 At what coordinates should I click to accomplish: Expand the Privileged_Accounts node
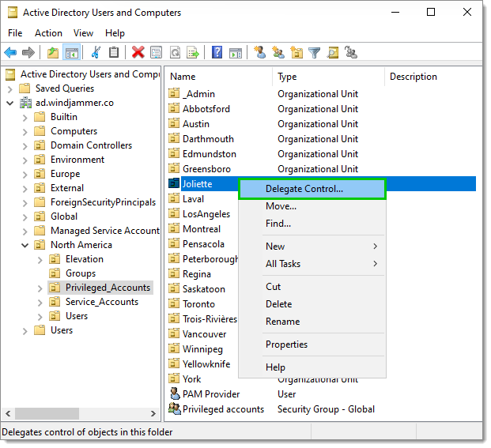point(40,288)
